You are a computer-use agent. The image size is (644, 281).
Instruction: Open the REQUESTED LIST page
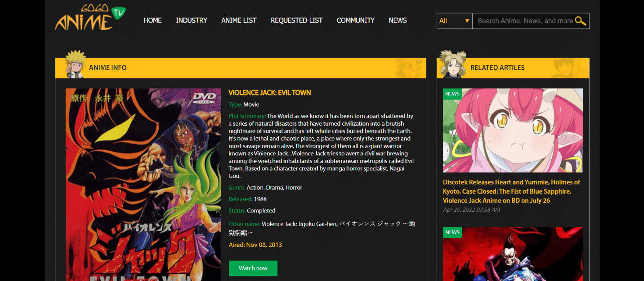click(x=296, y=20)
